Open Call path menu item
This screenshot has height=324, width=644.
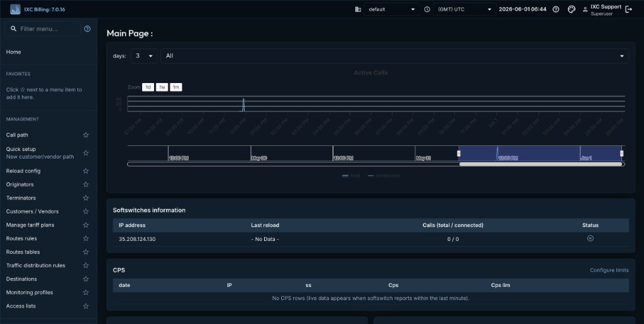(17, 135)
